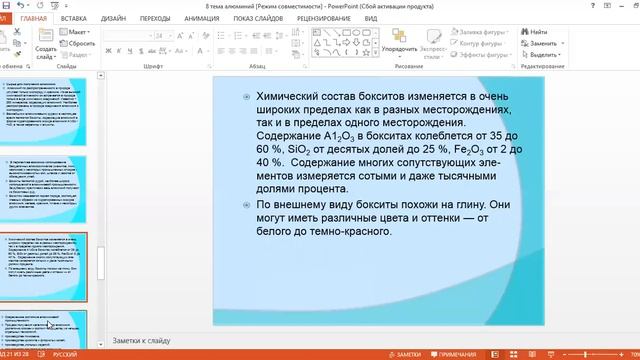The height and width of the screenshot is (360, 640).
Task: Open the ВСТАВКА ribbon tab
Action: [x=73, y=18]
